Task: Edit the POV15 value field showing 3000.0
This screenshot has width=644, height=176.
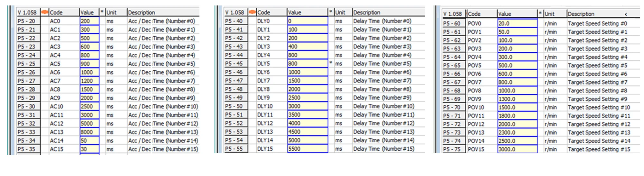Action: [517, 149]
